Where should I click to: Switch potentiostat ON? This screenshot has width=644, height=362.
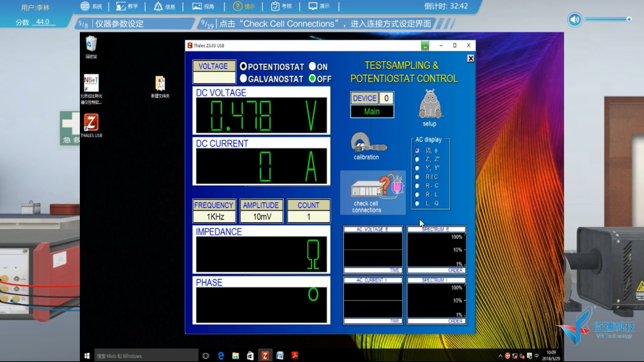coord(313,66)
